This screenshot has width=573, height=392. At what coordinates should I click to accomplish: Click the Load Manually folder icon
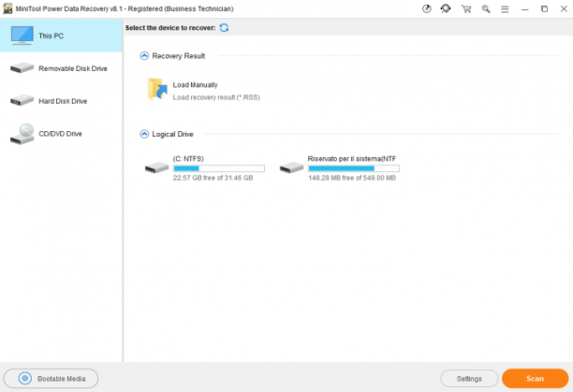tap(157, 89)
